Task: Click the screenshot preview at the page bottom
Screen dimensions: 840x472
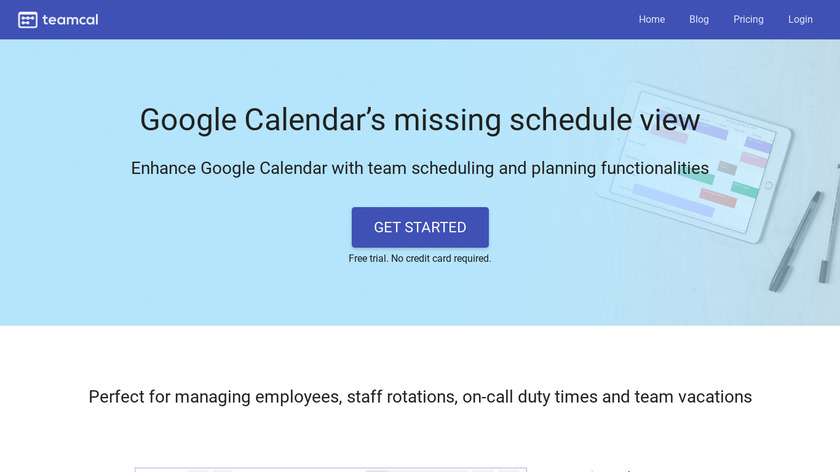Action: pyautogui.click(x=330, y=468)
